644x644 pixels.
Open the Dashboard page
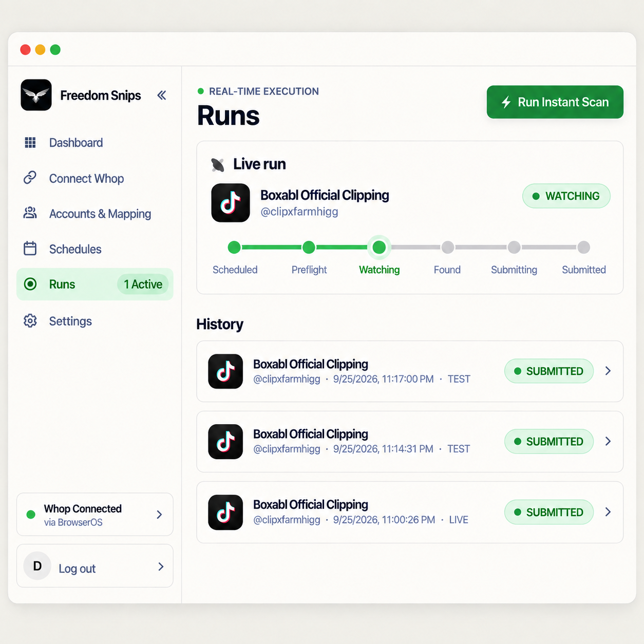[76, 143]
